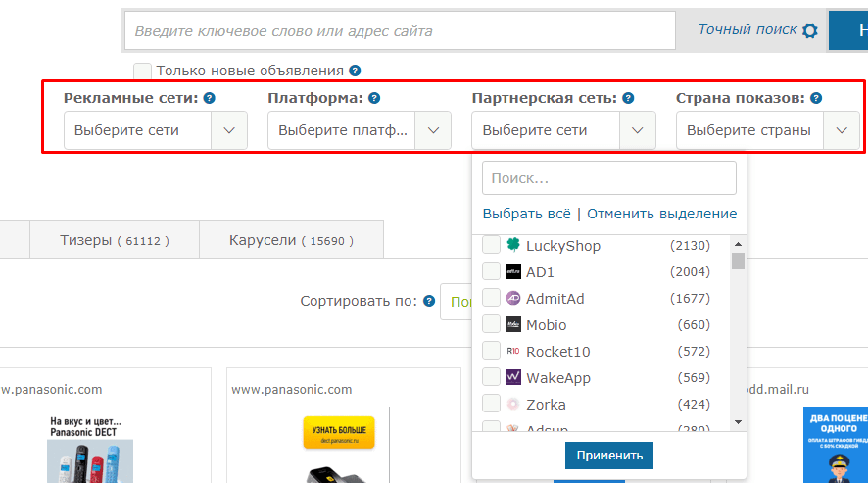Click the Mobio network logo
Image resolution: width=868 pixels, height=483 pixels.
[513, 324]
